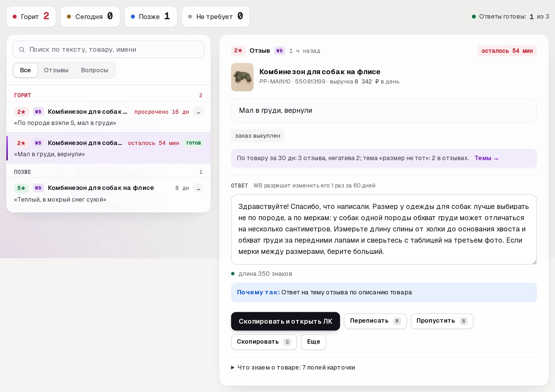Open the Темы link

click(x=486, y=158)
